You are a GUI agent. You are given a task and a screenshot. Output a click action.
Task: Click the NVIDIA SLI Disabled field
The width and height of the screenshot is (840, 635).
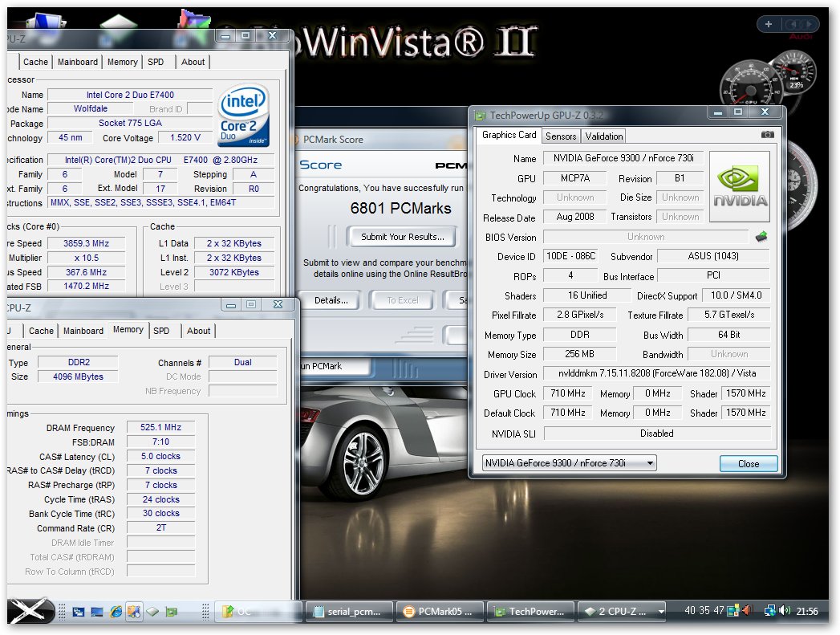point(657,433)
